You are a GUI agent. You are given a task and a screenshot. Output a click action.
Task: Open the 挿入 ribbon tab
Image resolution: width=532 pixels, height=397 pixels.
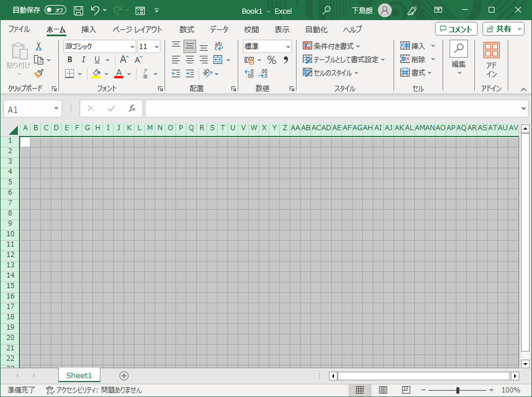point(88,29)
